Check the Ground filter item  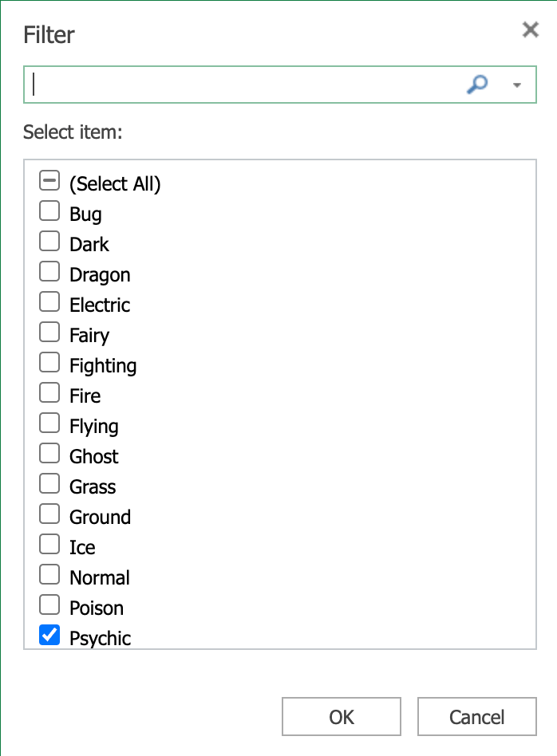[49, 514]
